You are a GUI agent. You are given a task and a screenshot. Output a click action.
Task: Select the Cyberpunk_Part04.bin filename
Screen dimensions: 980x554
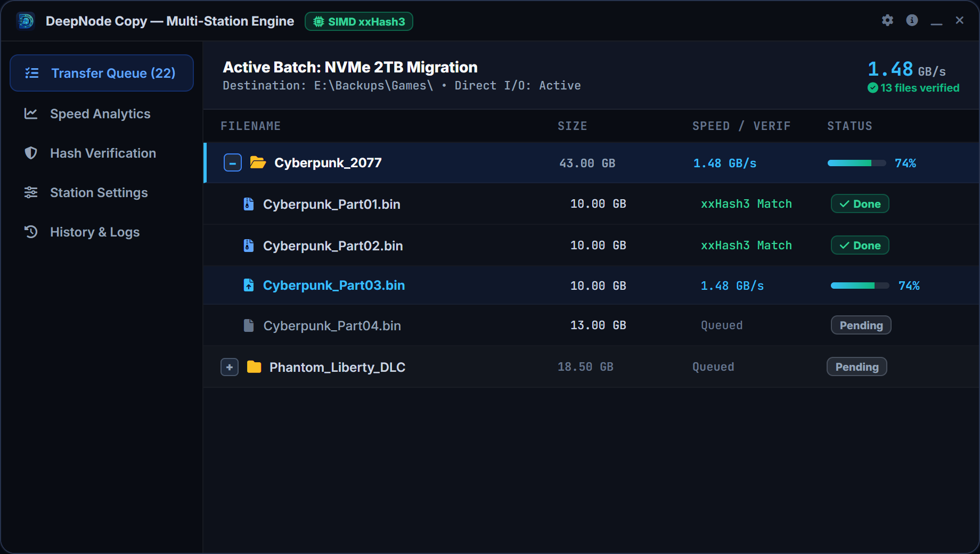pyautogui.click(x=332, y=326)
